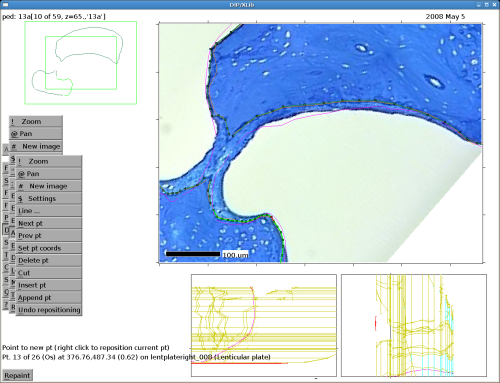The height and width of the screenshot is (383, 500).
Task: Select Zoom in the front menu
Action: (x=49, y=161)
